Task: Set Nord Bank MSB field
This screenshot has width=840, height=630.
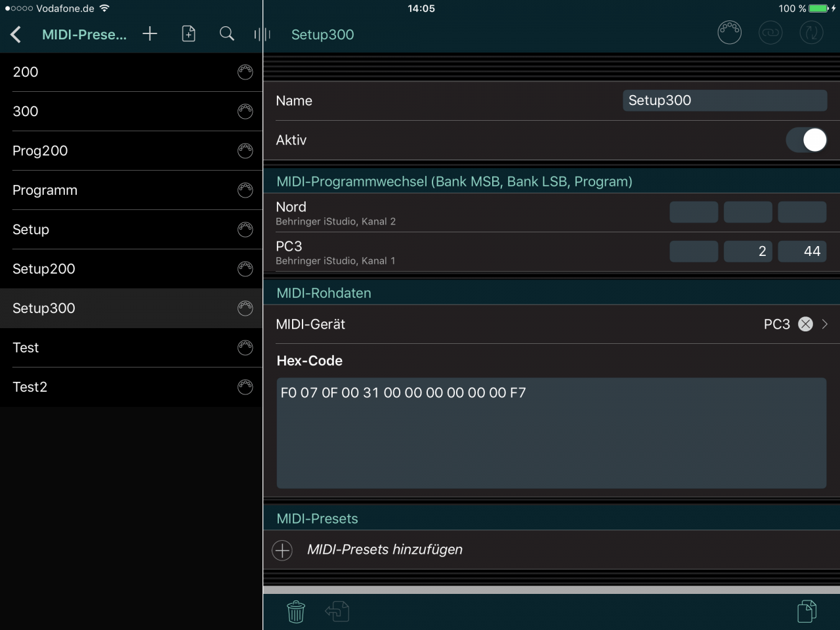Action: 694,212
